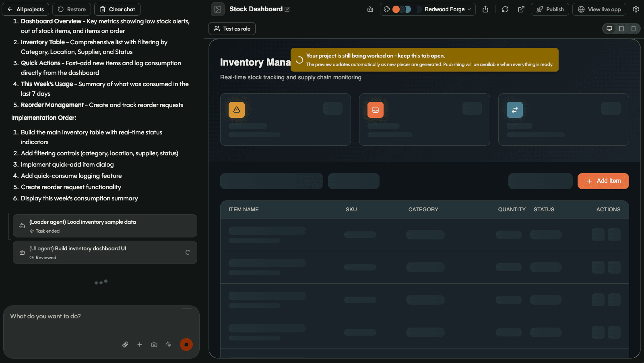Open the Redwood Forge theme dropdown
644x363 pixels.
[x=427, y=9]
